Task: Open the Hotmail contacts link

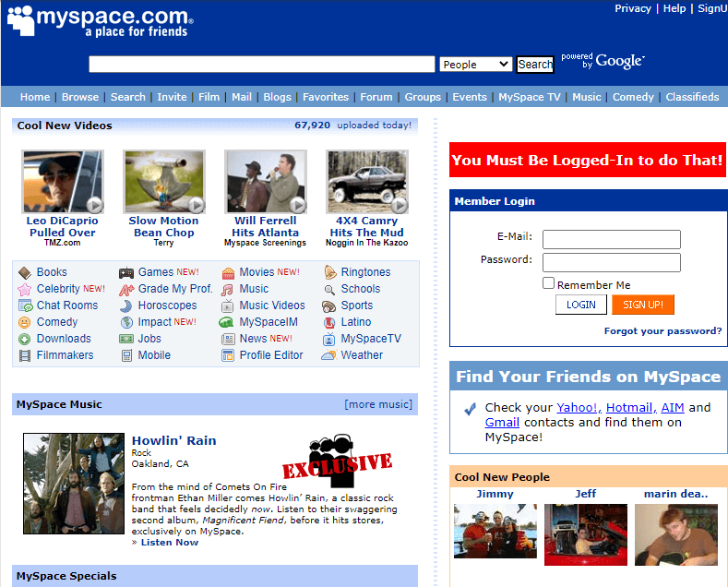Action: tap(631, 407)
